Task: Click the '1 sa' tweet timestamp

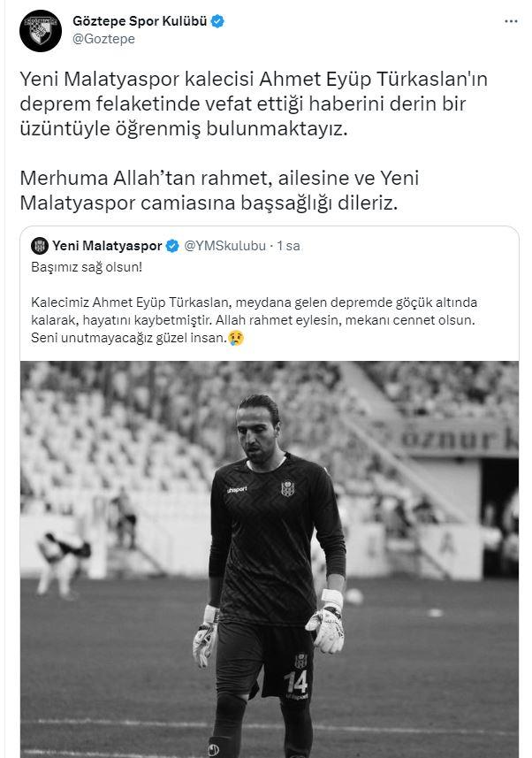Action: pos(288,246)
